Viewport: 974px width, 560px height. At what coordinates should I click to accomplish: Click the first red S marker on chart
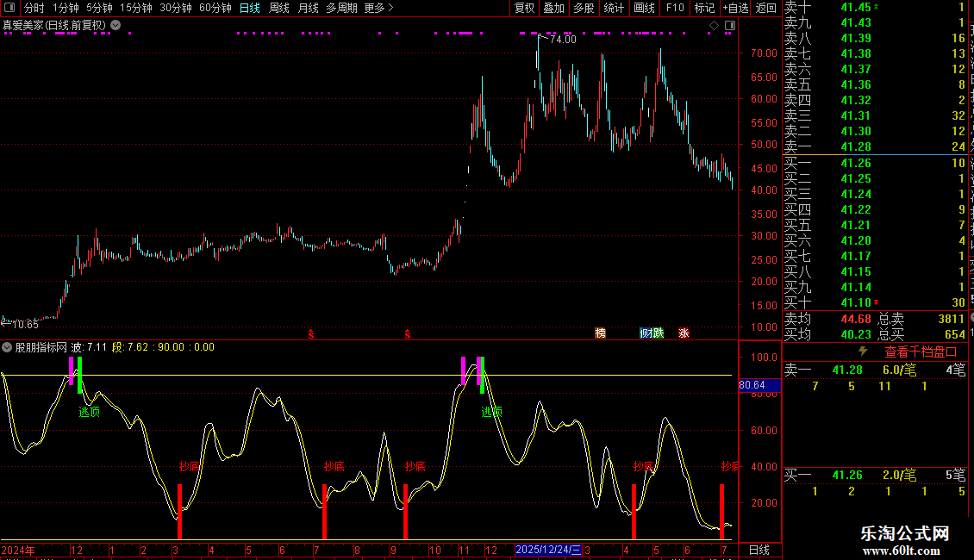[310, 334]
